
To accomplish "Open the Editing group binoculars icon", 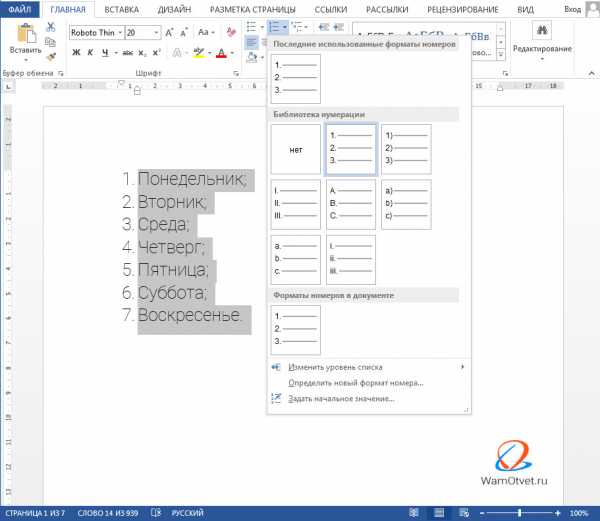I will click(541, 30).
